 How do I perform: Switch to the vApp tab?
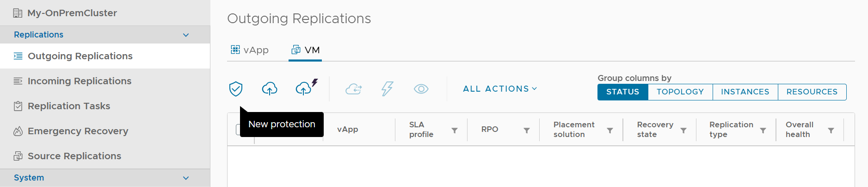(250, 50)
